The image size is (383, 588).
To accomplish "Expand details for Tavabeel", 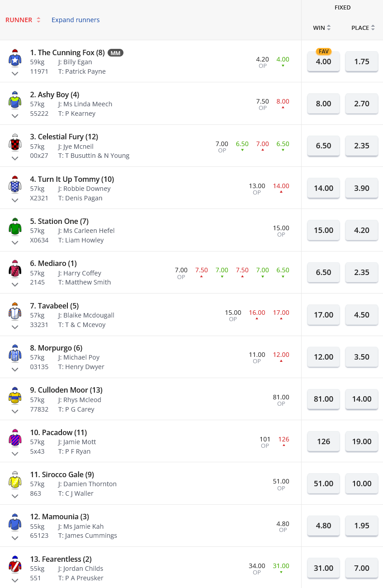I will tap(15, 327).
